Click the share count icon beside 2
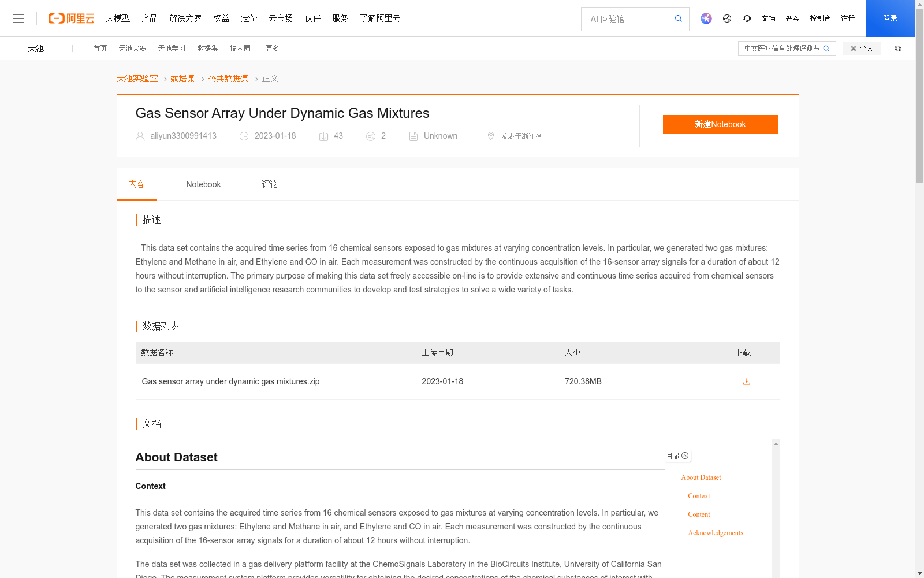Image resolution: width=924 pixels, height=578 pixels. [371, 136]
